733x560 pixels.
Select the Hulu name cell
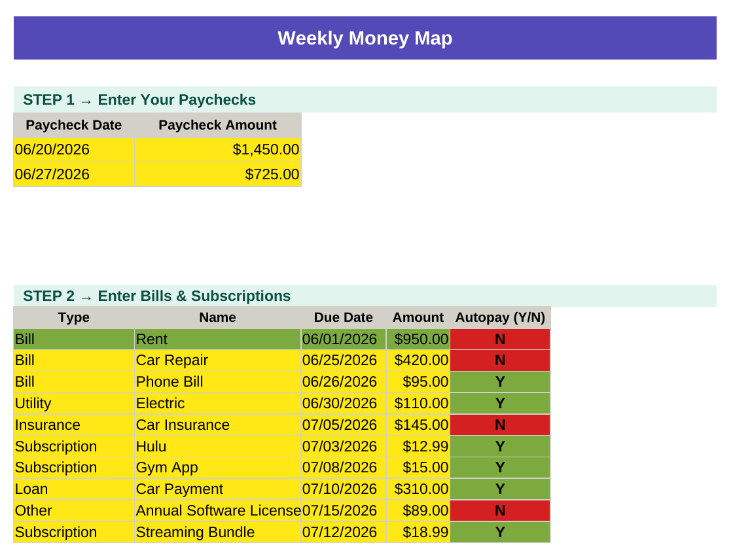pyautogui.click(x=218, y=446)
